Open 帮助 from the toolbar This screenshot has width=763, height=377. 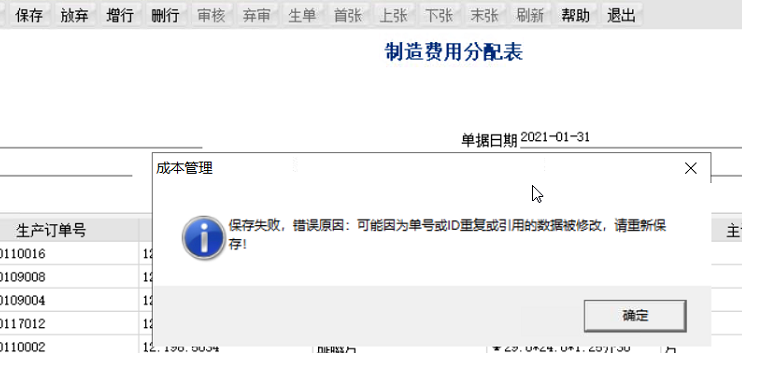point(576,15)
